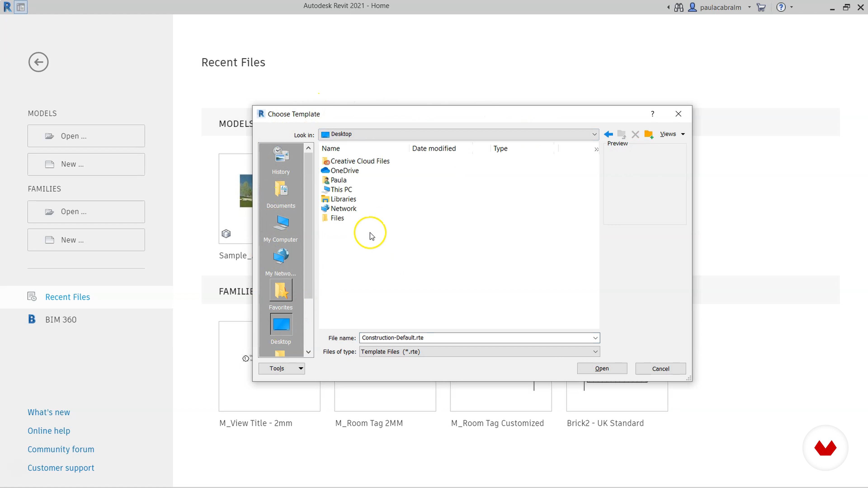Expand the File name dropdown arrow
This screenshot has width=868, height=488.
click(x=595, y=338)
